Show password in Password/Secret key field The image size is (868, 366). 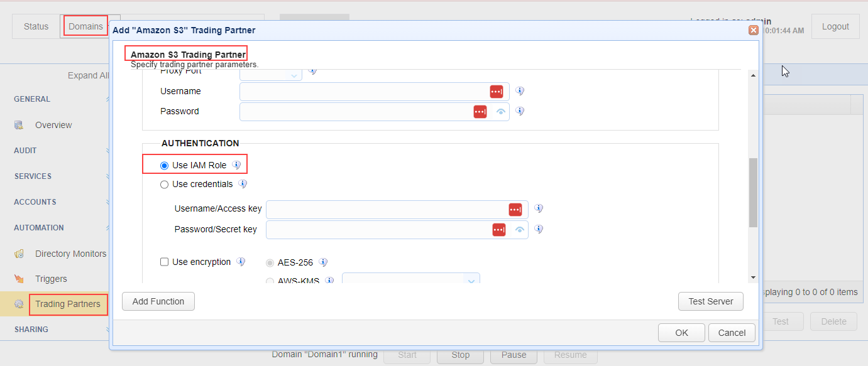(520, 230)
